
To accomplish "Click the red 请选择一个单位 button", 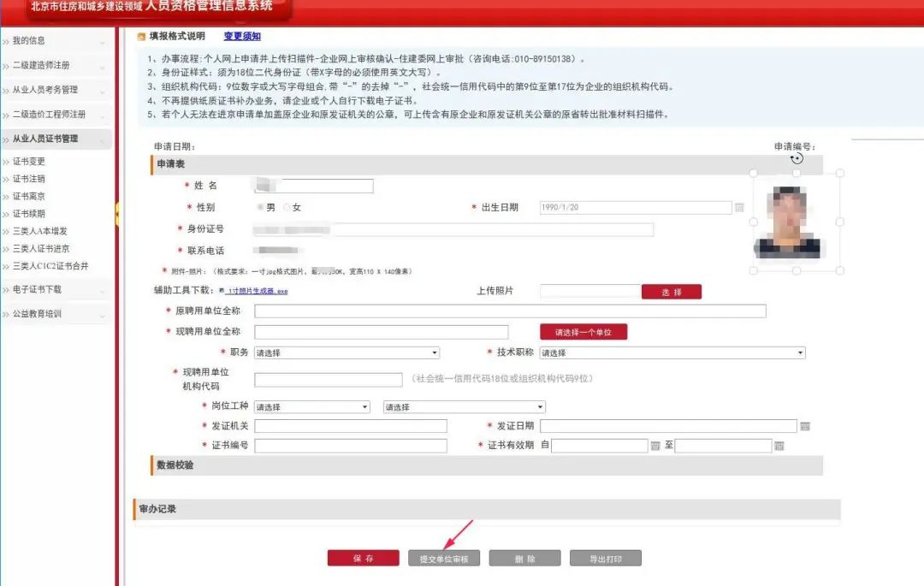I will point(583,332).
